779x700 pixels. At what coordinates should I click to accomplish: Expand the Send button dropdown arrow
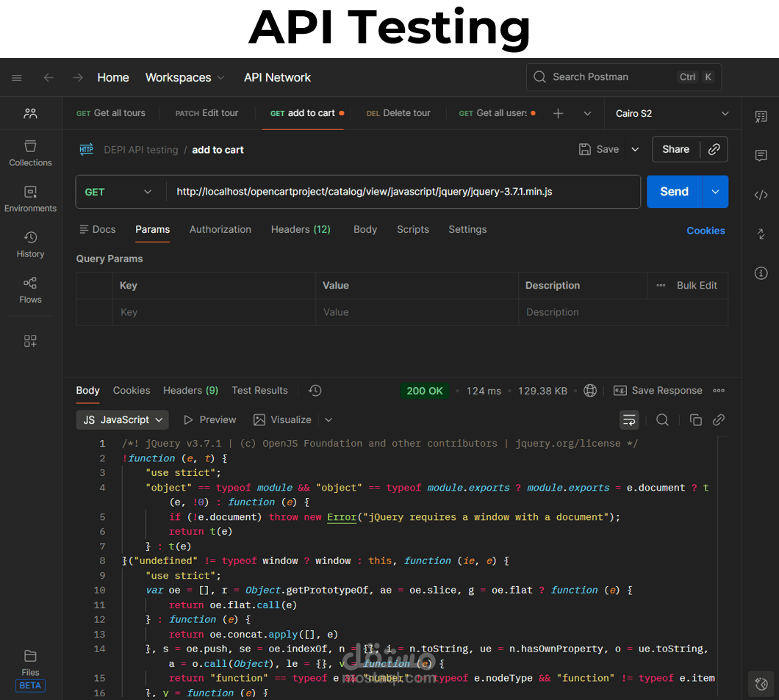pyautogui.click(x=715, y=192)
